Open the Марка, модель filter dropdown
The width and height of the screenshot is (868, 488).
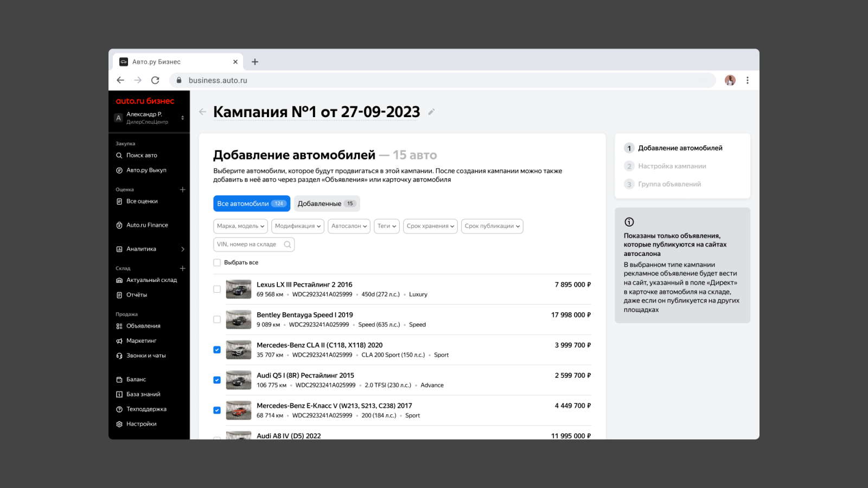(240, 226)
